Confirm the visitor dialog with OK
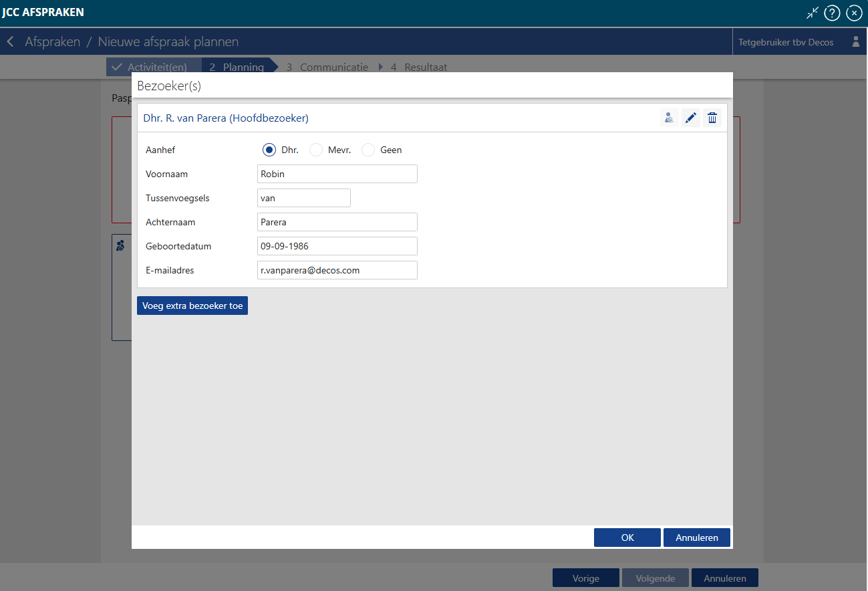This screenshot has height=591, width=868. coord(627,538)
